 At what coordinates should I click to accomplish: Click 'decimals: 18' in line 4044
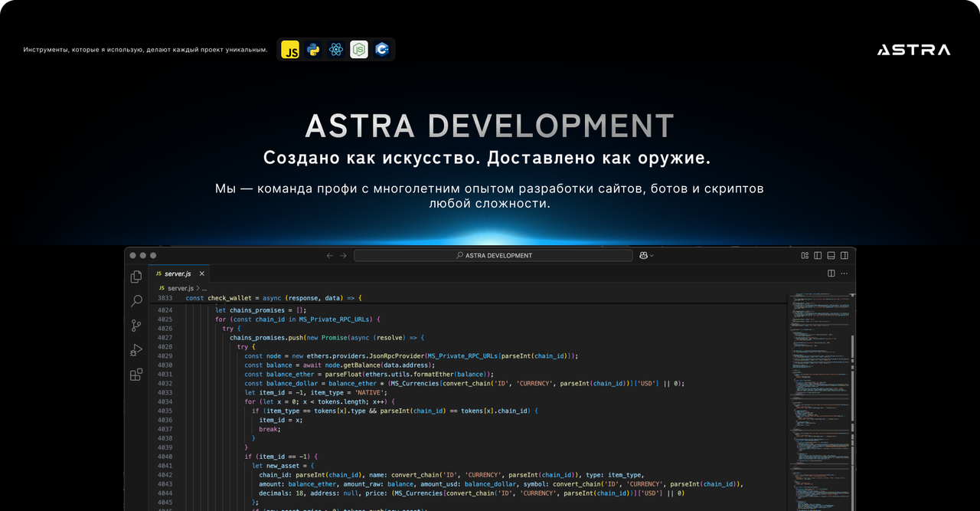coord(281,493)
